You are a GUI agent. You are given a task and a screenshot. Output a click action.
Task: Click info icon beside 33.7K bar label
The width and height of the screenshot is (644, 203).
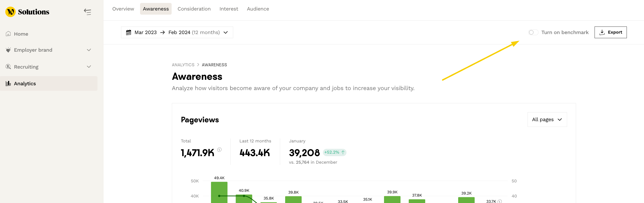coord(500,201)
